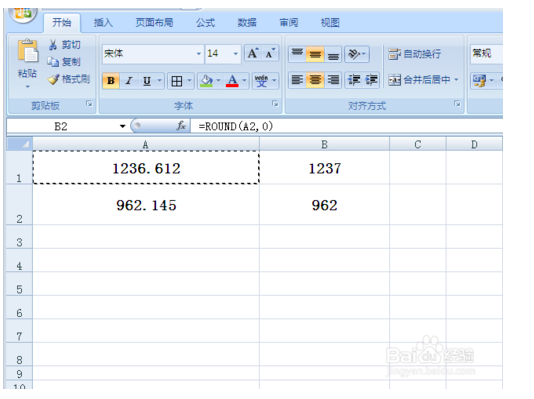Click the Name Box showing B2
The image size is (534, 399).
click(61, 126)
